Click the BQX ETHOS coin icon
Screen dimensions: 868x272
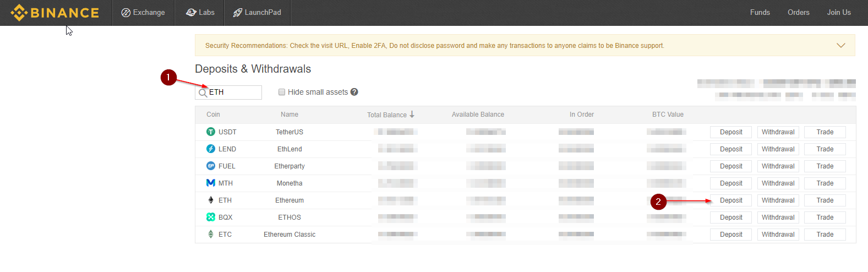click(x=211, y=217)
